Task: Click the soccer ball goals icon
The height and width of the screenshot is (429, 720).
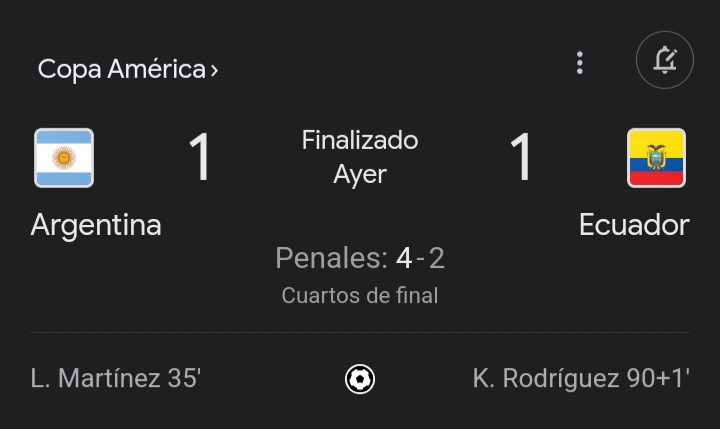Action: point(360,379)
